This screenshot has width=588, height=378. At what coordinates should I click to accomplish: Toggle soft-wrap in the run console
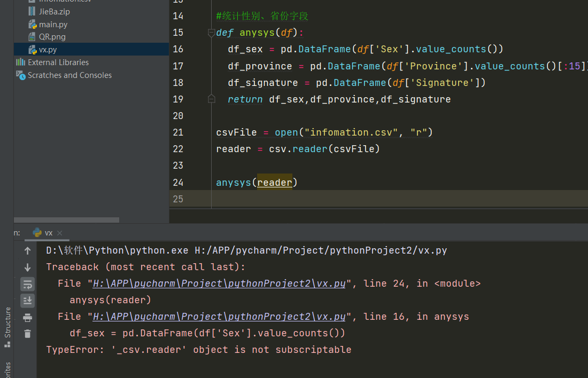tap(28, 284)
